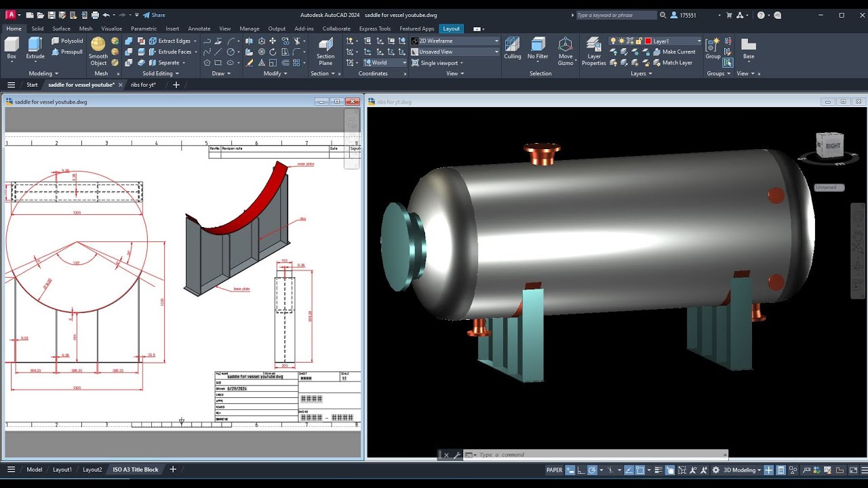This screenshot has height=488, width=868.
Task: Click the Base view tool
Action: point(749,48)
